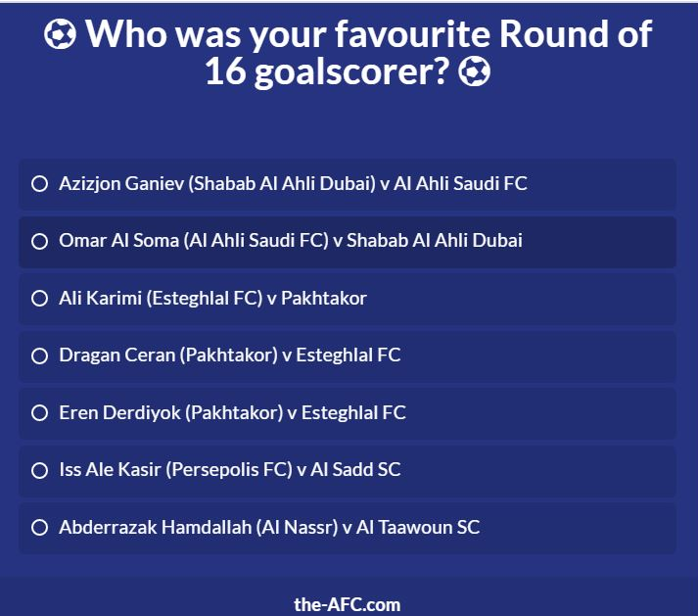This screenshot has height=616, width=698.
Task: Open the the-AFC.com link
Action: [x=348, y=605]
